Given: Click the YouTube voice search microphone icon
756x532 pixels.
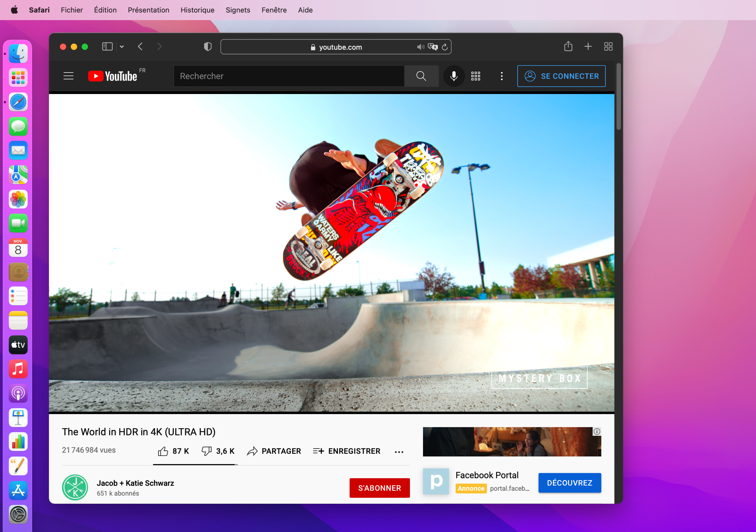Looking at the screenshot, I should pyautogui.click(x=454, y=76).
